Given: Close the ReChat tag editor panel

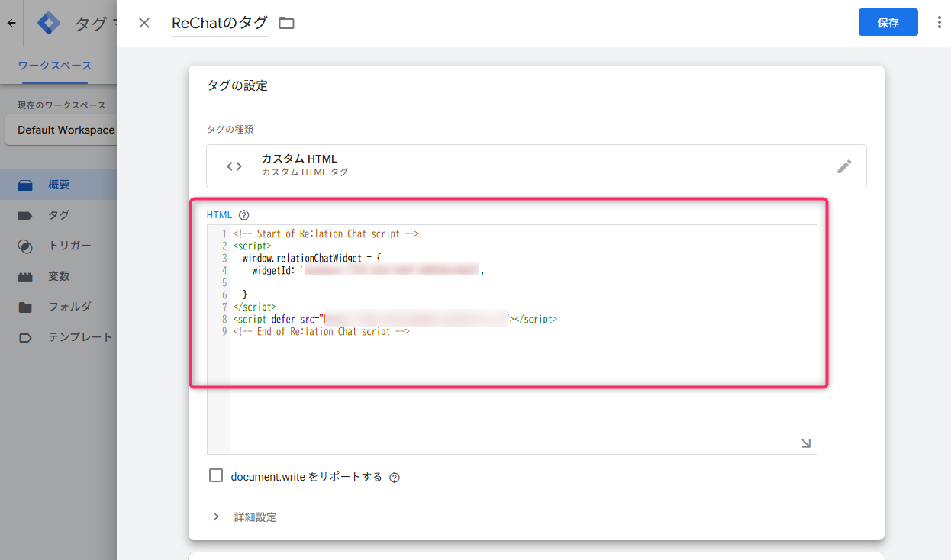Looking at the screenshot, I should [144, 23].
